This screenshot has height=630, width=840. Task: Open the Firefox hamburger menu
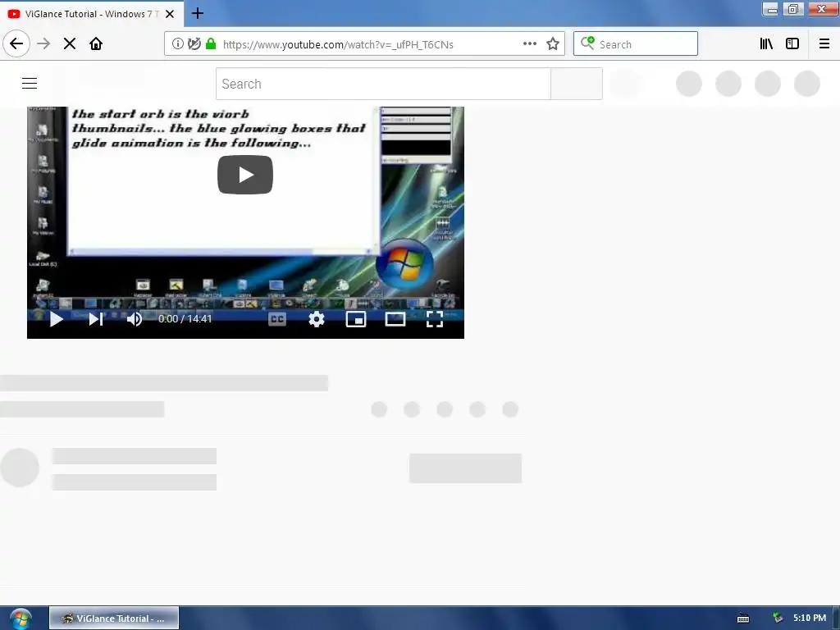tap(824, 44)
